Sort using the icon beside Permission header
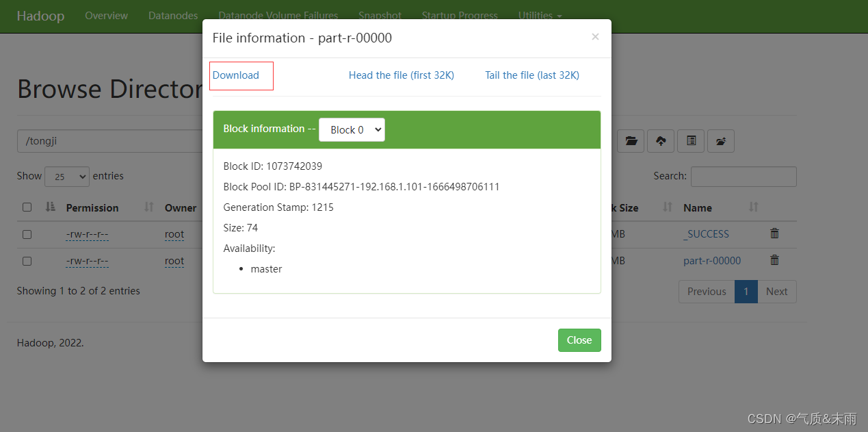This screenshot has width=868, height=432. coord(50,207)
